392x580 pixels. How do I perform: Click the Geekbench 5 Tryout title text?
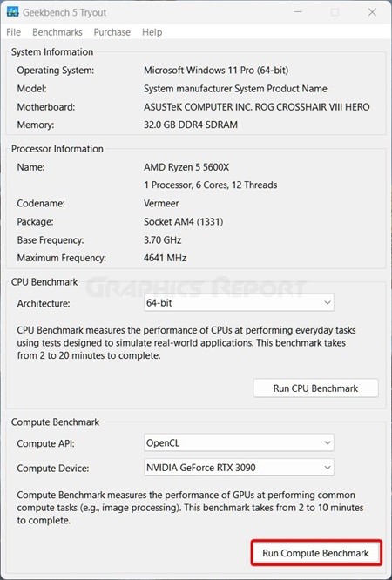coord(64,12)
